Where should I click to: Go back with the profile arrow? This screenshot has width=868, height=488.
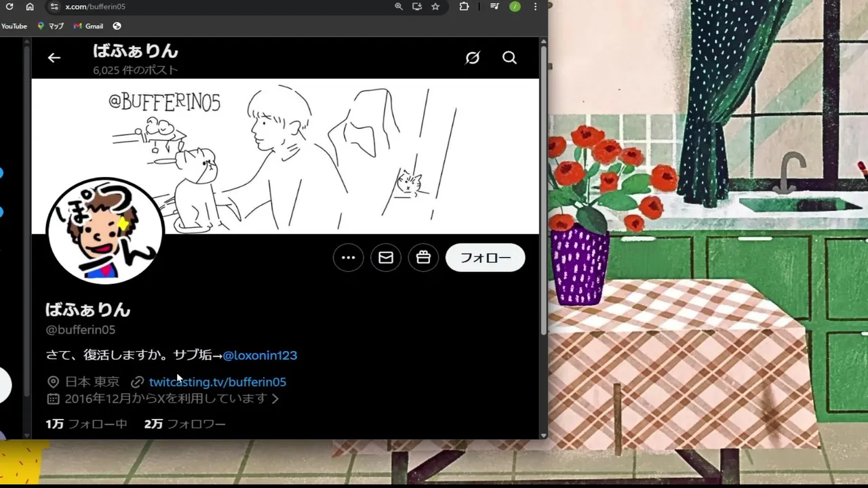click(54, 58)
